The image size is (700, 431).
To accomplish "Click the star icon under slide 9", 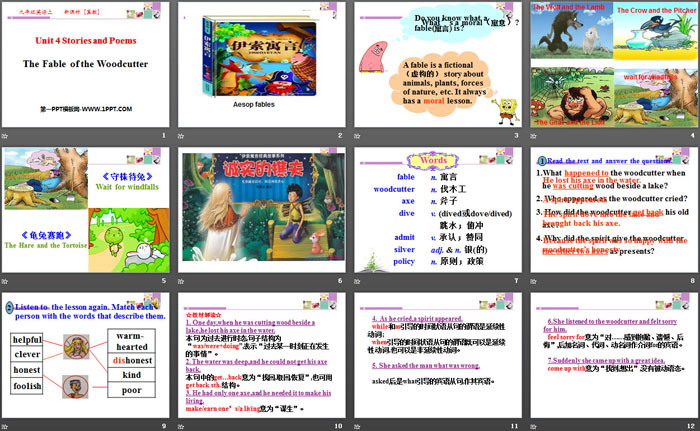I will coord(5,426).
